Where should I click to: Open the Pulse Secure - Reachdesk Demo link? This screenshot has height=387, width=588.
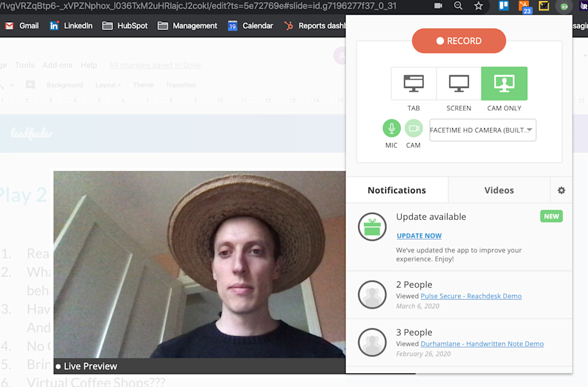[x=470, y=296]
